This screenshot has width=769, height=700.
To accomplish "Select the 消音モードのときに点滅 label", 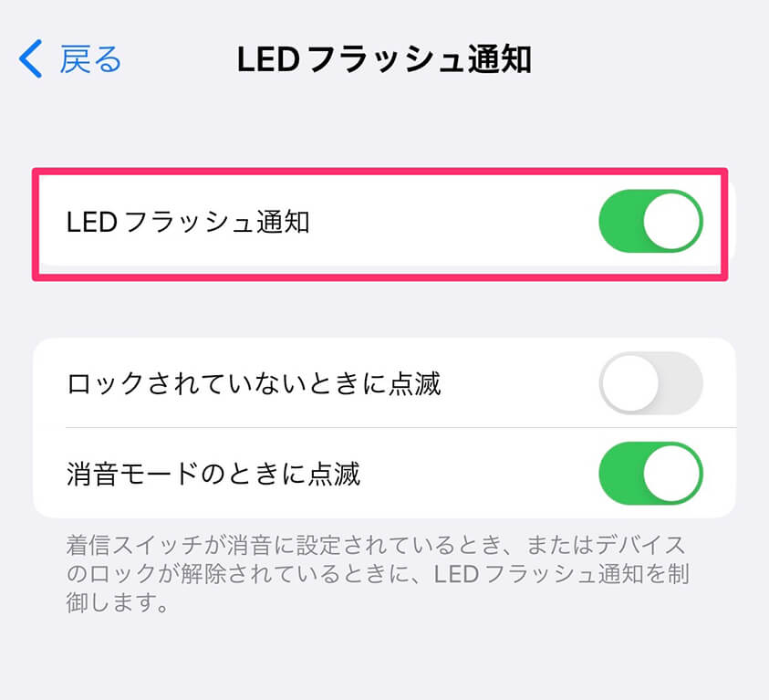I will tap(213, 474).
